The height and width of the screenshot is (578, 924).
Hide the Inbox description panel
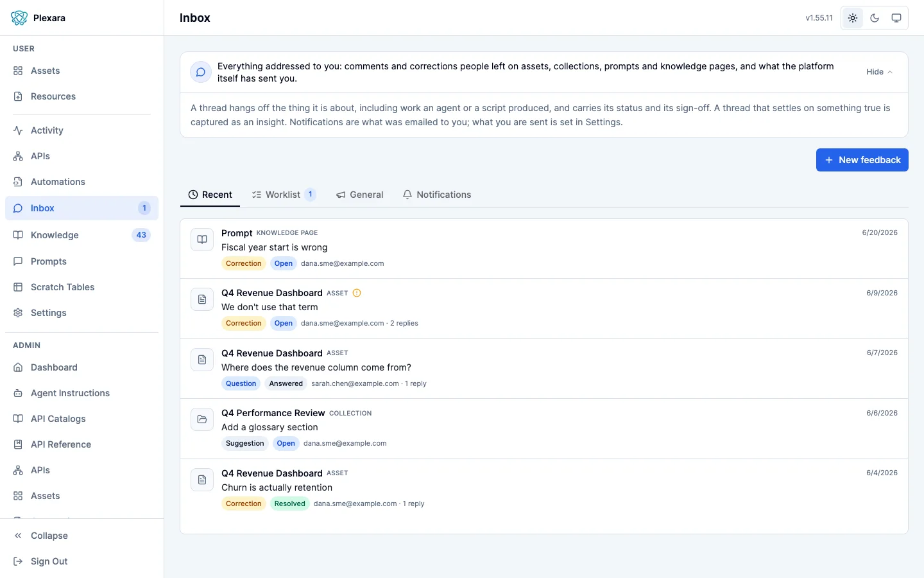point(879,72)
